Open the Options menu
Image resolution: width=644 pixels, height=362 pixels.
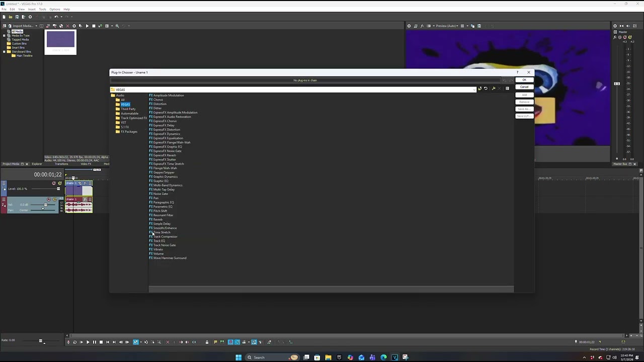(x=55, y=9)
